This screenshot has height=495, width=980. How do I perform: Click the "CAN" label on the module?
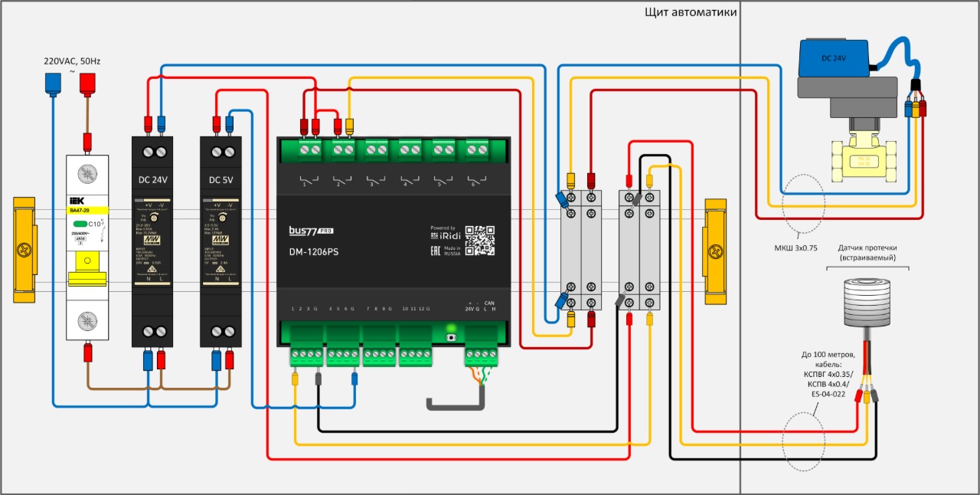click(x=489, y=303)
